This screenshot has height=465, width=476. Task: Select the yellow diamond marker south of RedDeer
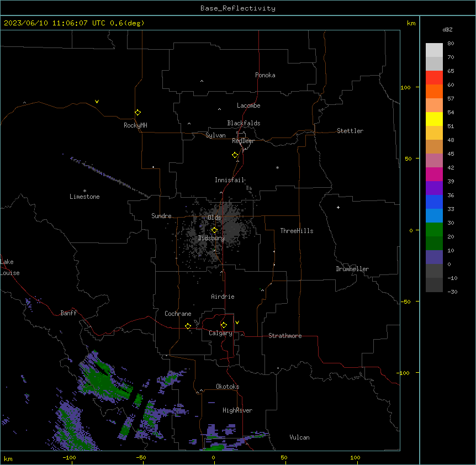(x=235, y=155)
